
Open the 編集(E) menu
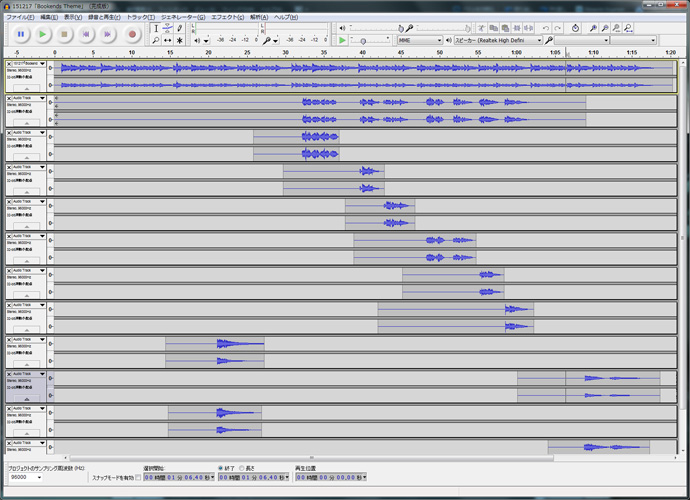(49, 17)
